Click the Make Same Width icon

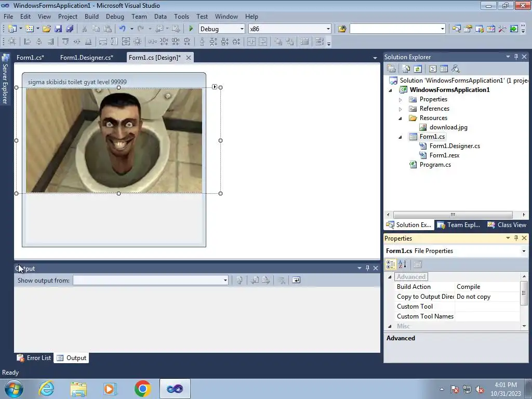(103, 42)
